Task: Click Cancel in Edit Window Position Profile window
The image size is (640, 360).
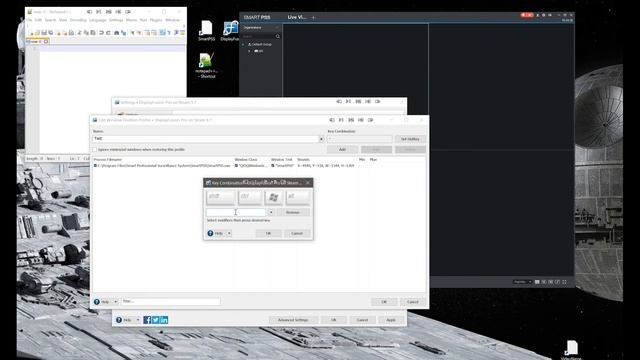Action: (x=413, y=302)
